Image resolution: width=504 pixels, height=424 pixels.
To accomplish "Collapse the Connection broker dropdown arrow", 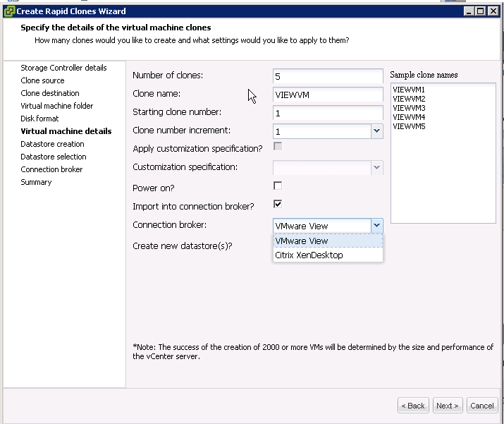I will coord(376,226).
